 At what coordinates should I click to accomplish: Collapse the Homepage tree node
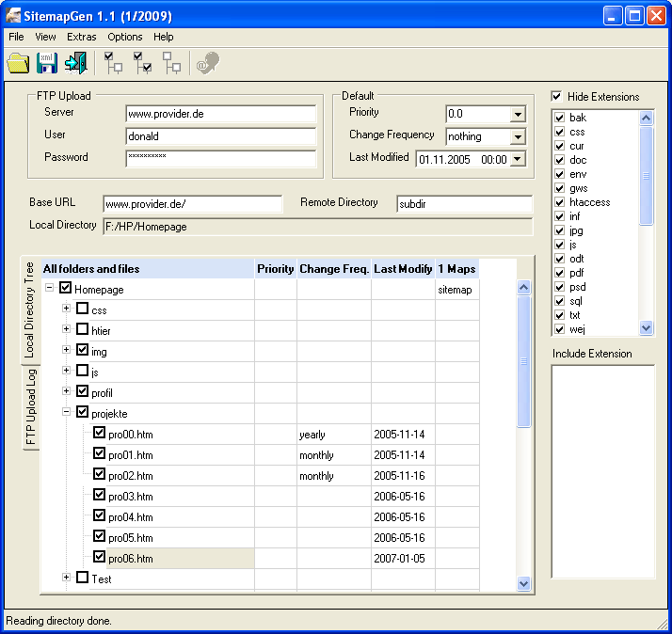point(49,288)
